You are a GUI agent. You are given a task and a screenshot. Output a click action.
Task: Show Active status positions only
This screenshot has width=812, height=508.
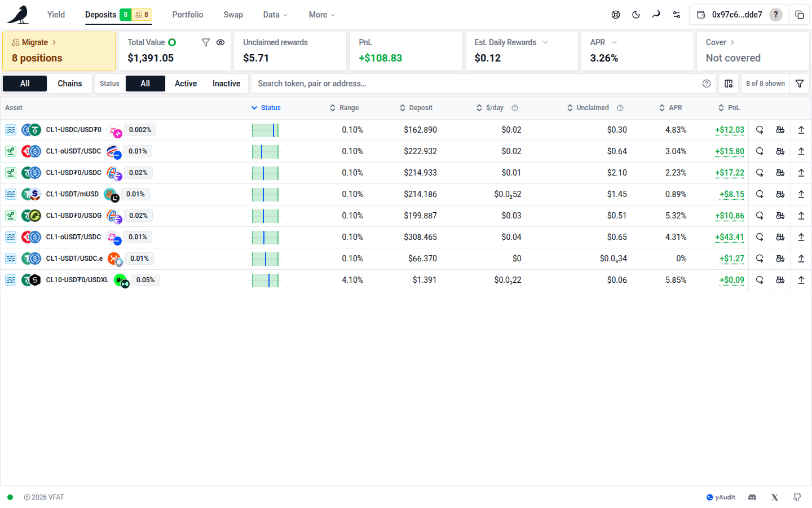click(186, 84)
